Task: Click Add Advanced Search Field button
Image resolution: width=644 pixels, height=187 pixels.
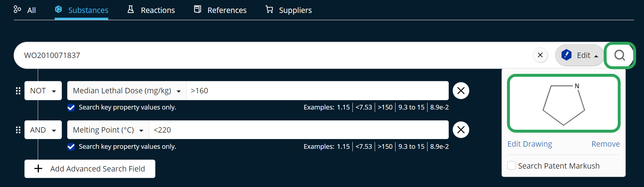Action: coord(90,169)
